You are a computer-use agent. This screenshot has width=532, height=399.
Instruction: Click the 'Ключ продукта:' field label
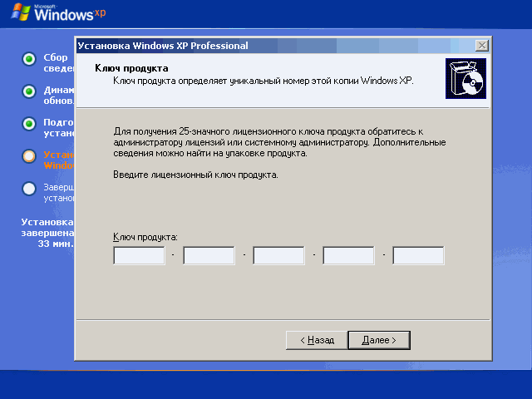pos(145,237)
